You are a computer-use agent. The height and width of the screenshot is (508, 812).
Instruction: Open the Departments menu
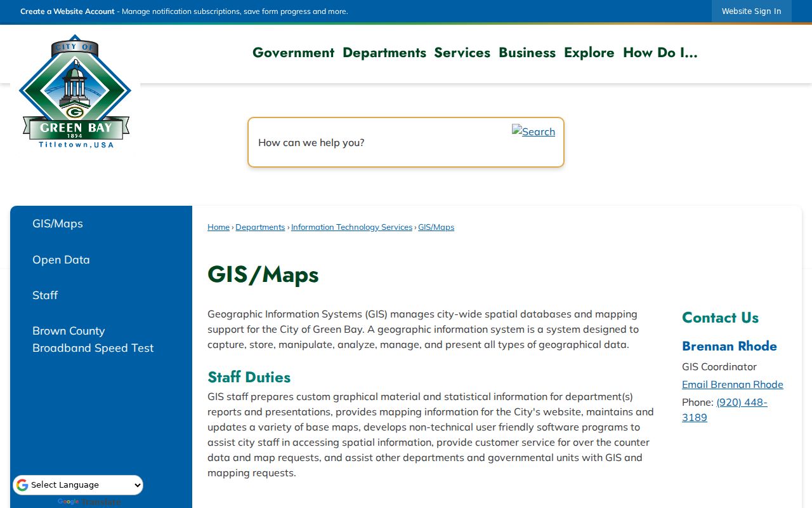(384, 53)
